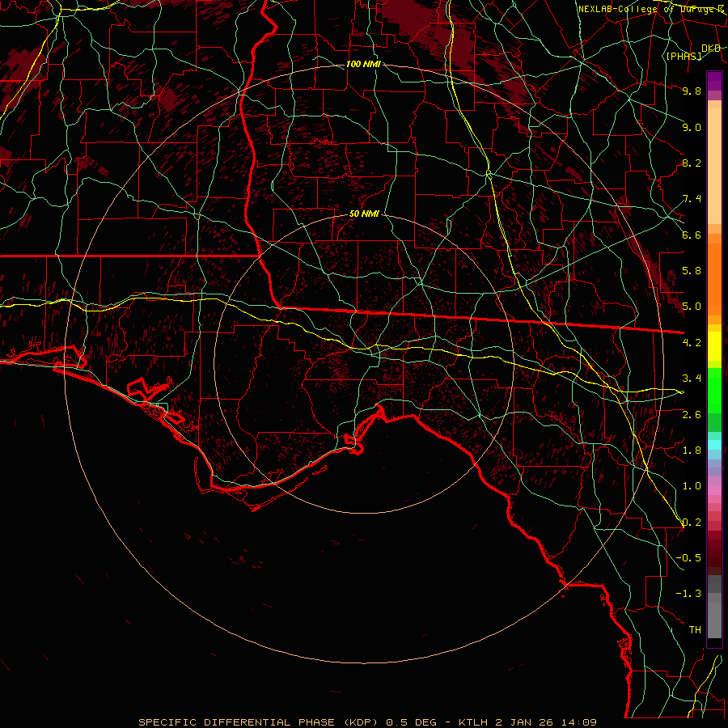The image size is (728, 728).
Task: Click the SPECIFIC DIFFERENTIAL PHASE caption title
Action: pos(236,722)
